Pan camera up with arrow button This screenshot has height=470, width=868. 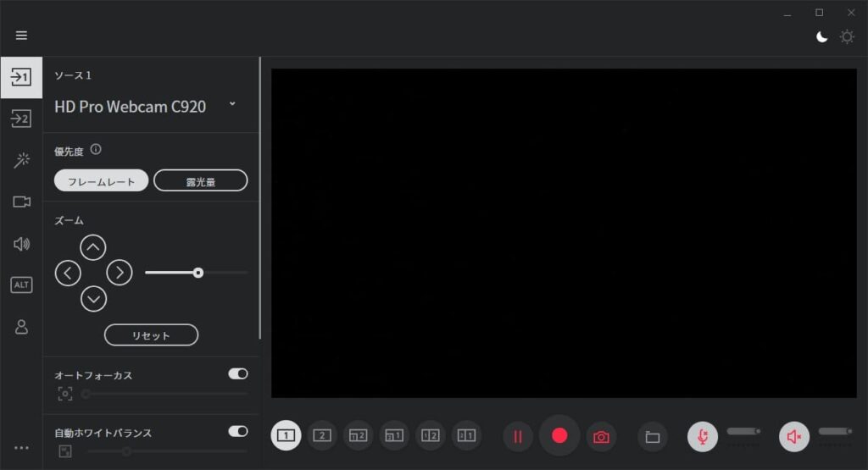point(93,247)
